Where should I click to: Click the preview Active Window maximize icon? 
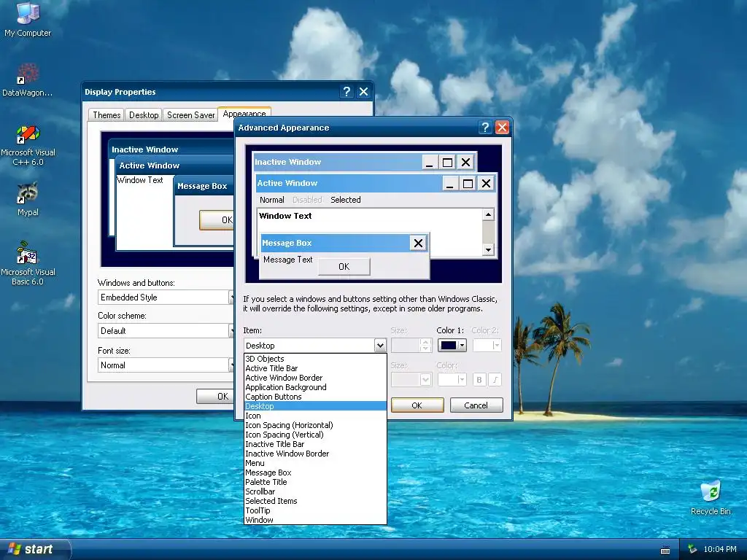(468, 183)
